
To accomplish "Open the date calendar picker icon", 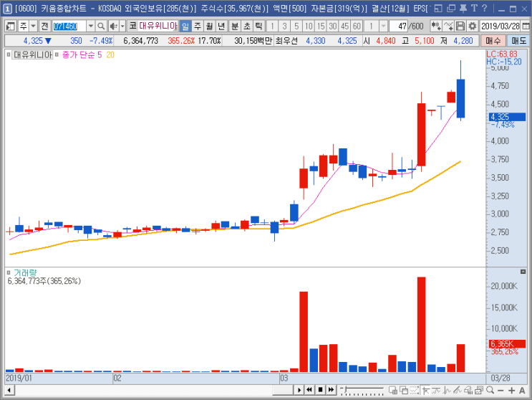I will pos(526,26).
